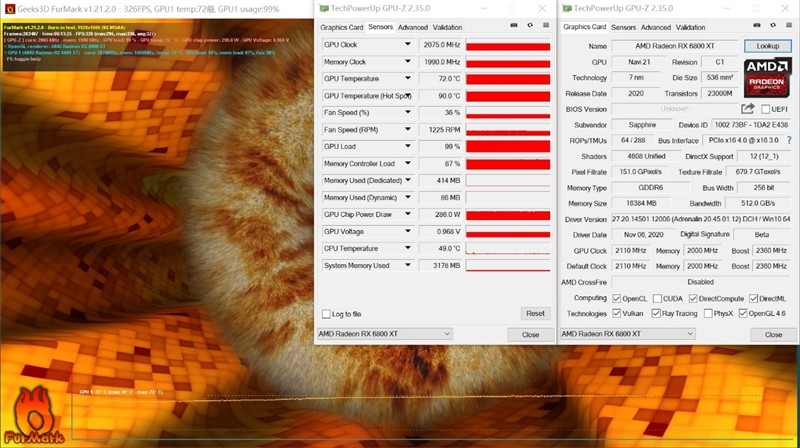Toggle UEFI checkbox

tap(765, 109)
